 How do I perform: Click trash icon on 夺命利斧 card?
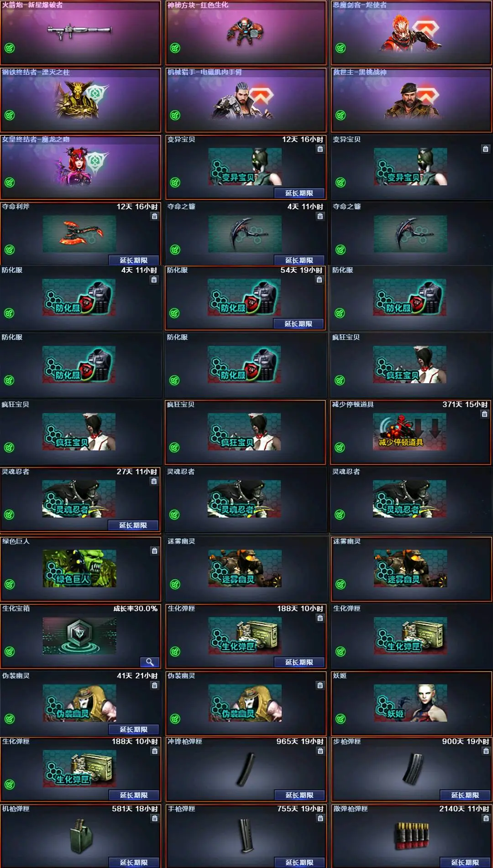(155, 216)
